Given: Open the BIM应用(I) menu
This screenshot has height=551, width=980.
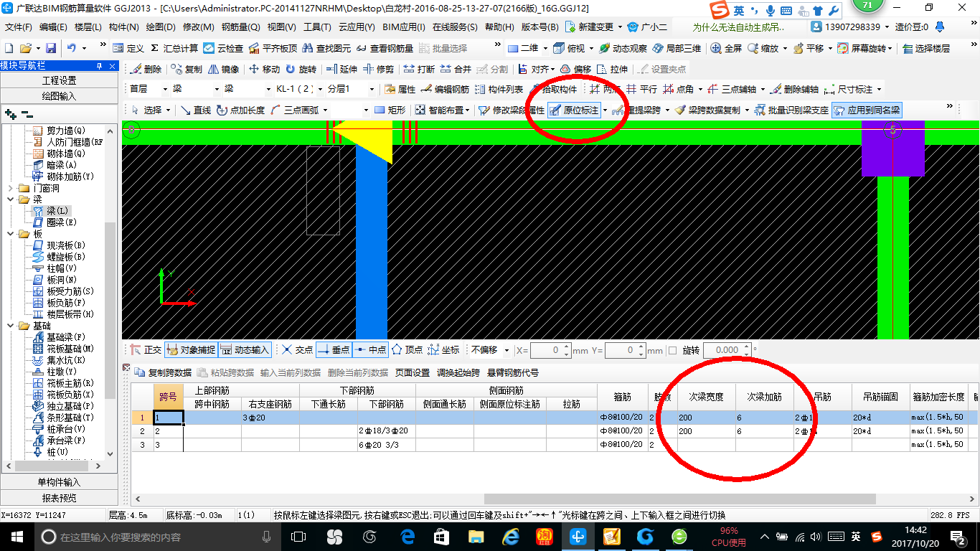Looking at the screenshot, I should 404,27.
